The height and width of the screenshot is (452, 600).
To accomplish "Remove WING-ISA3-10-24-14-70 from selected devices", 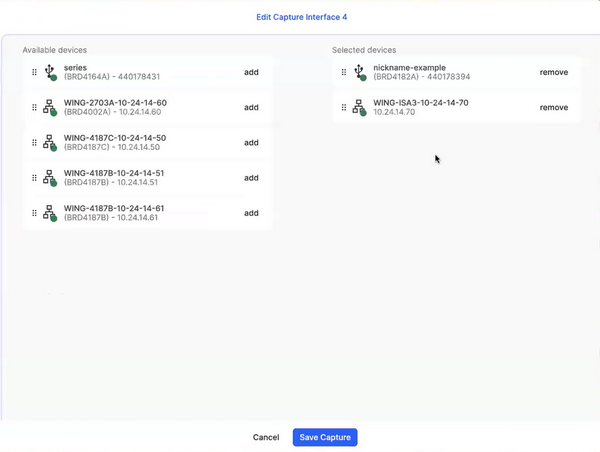I will [x=554, y=108].
